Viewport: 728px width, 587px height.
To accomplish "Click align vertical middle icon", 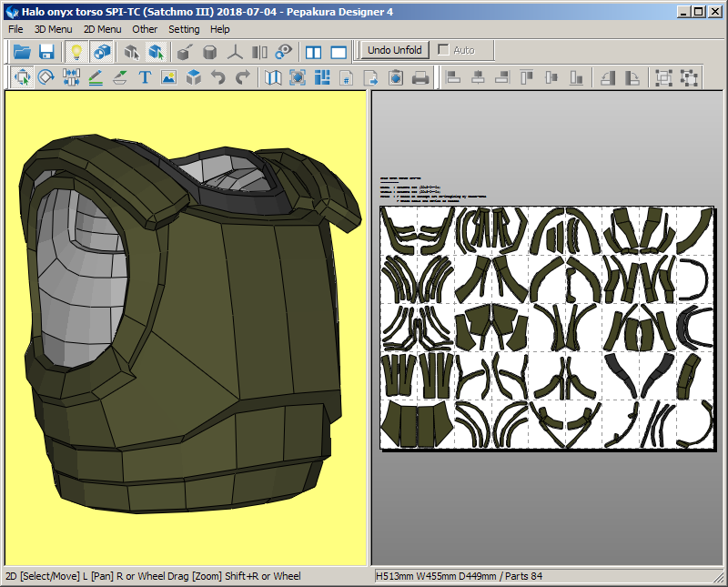I will (x=551, y=77).
